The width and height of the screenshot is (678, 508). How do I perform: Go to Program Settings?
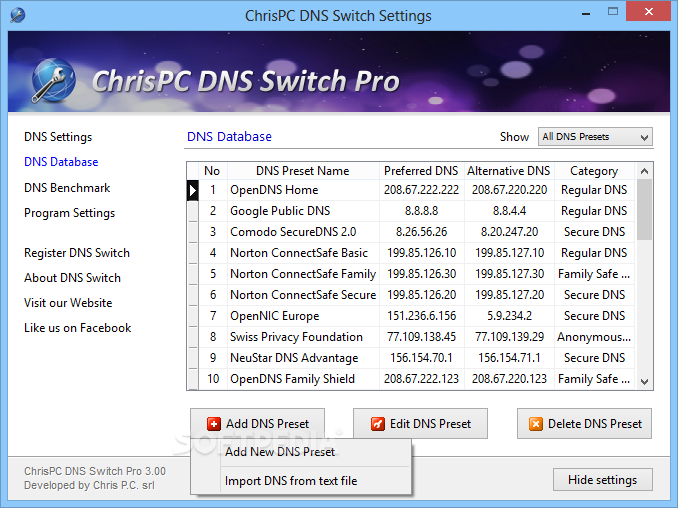coord(70,213)
